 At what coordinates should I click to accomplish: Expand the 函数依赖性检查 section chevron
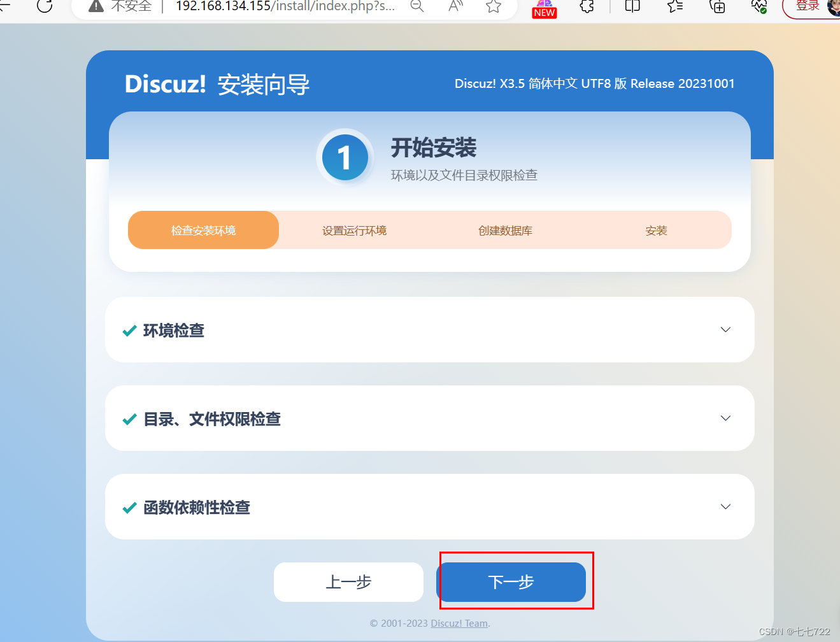coord(725,506)
